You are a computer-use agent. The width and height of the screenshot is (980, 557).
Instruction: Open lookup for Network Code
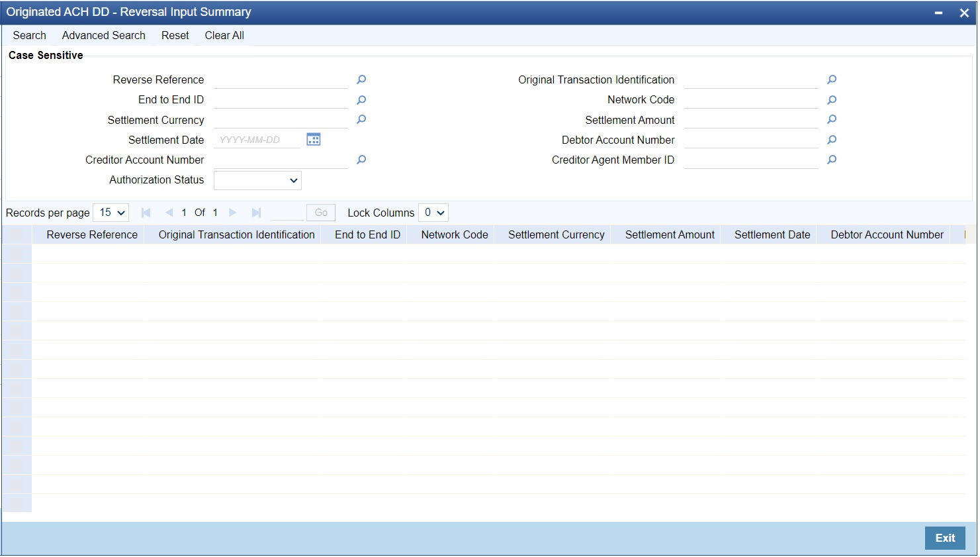click(832, 100)
